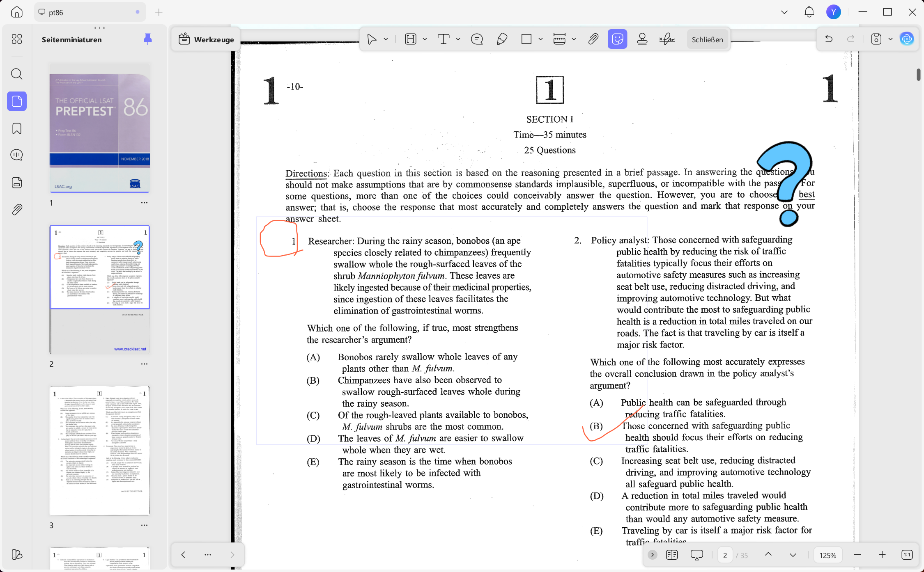Start presentation slideshow mode
This screenshot has height=572, width=924.
697,555
